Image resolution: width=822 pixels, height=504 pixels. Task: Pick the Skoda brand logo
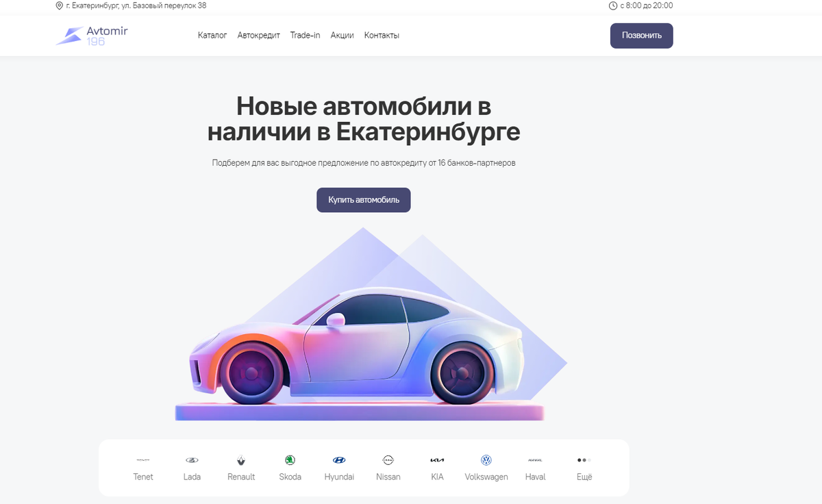[x=290, y=460]
